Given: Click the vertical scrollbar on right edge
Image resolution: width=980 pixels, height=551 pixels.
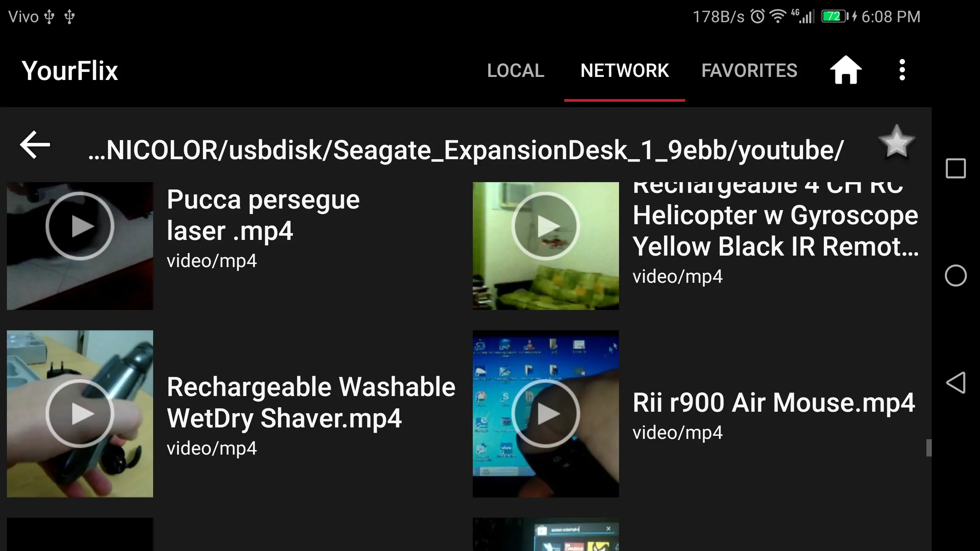Looking at the screenshot, I should click(x=928, y=448).
